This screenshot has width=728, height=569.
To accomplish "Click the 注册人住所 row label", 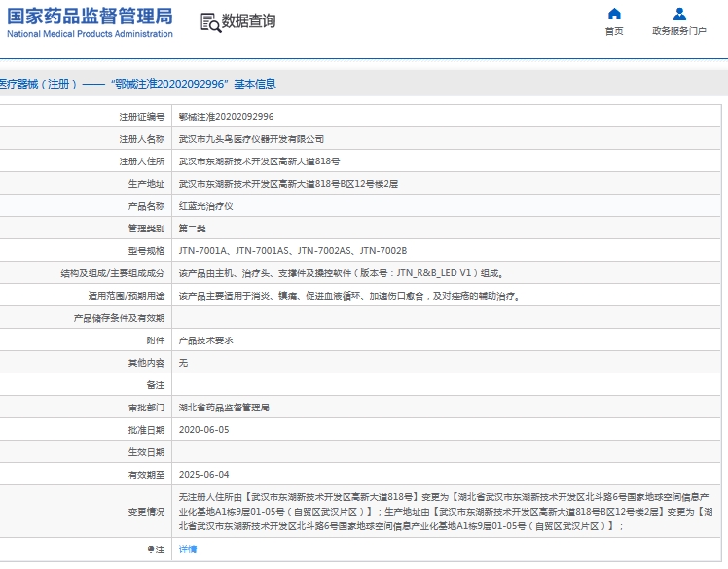I will click(x=141, y=161).
